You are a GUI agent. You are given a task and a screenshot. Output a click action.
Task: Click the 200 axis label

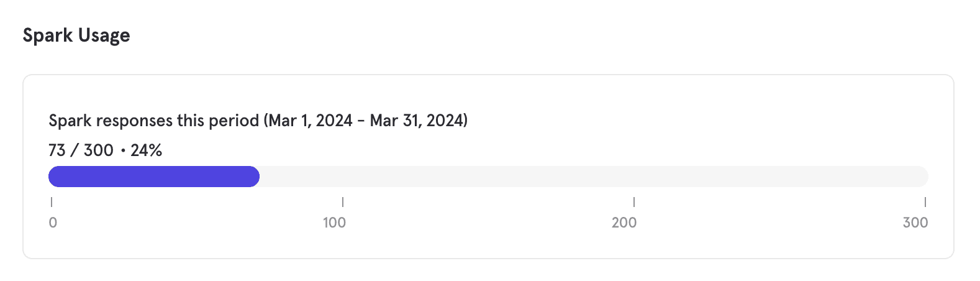[624, 223]
